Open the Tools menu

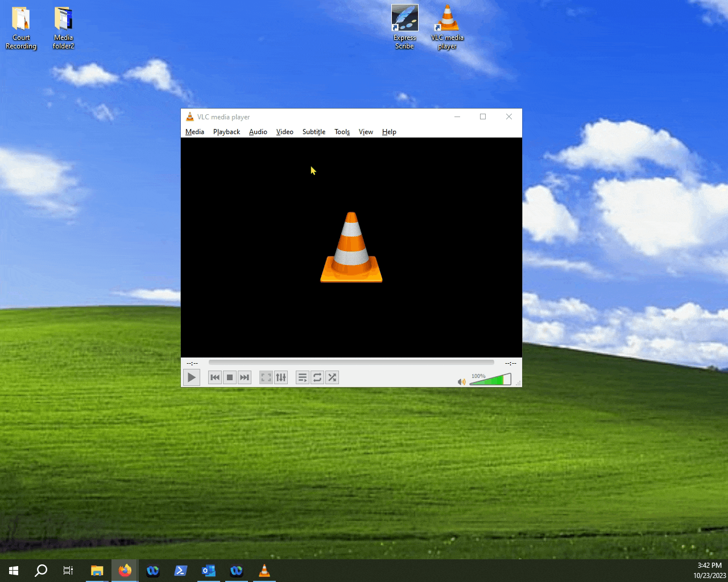pos(342,131)
